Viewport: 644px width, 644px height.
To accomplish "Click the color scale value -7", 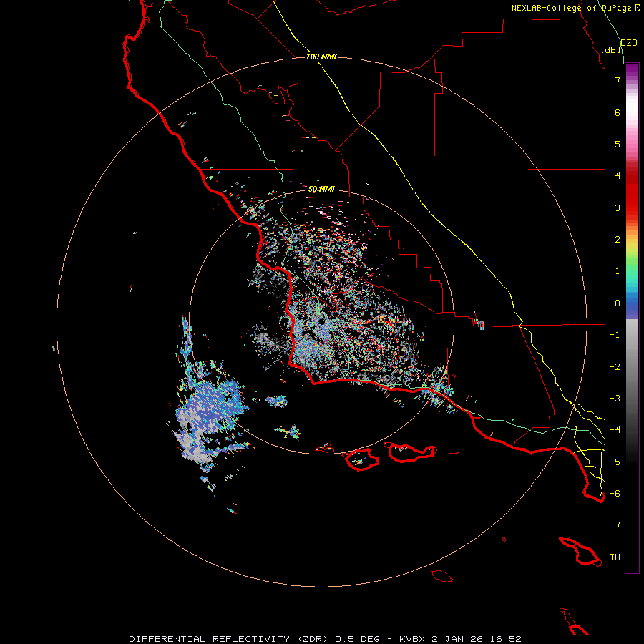I will 615,525.
